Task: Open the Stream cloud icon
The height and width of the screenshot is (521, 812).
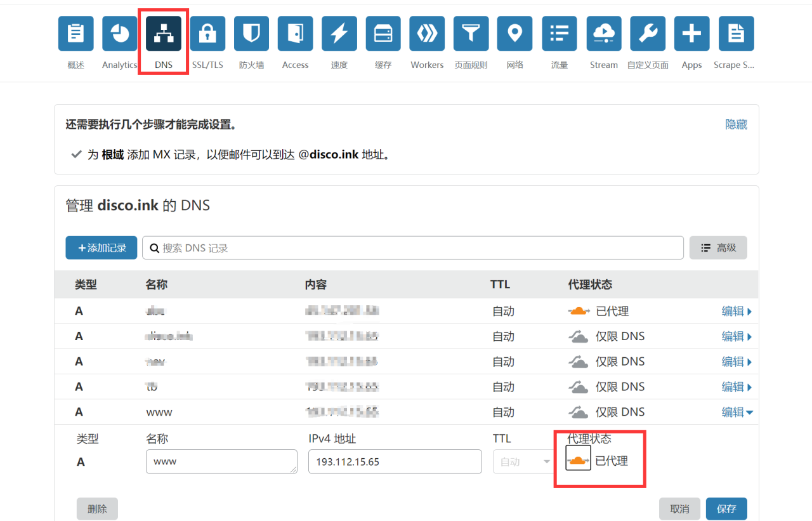Action: point(604,34)
